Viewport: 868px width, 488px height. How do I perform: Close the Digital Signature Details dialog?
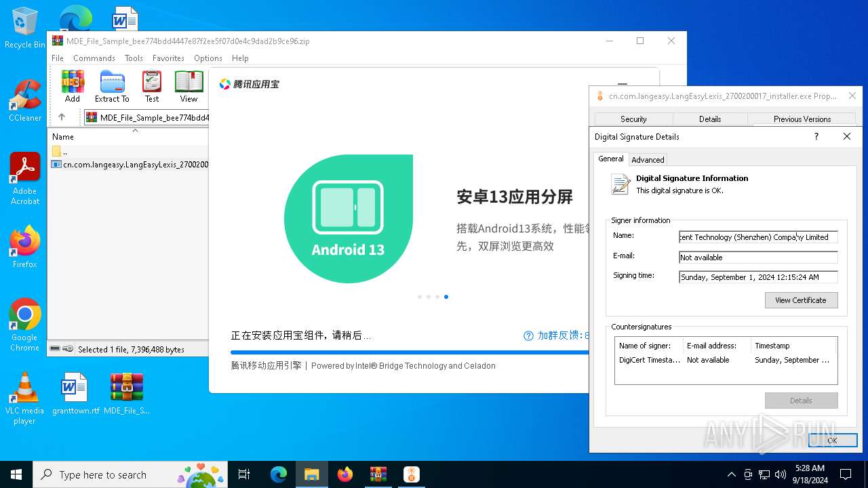point(846,136)
